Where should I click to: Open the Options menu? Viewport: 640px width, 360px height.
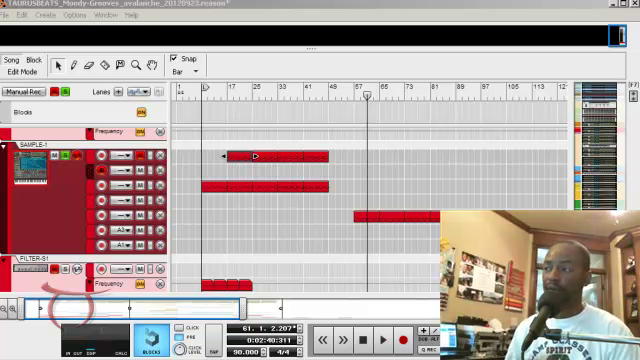click(x=75, y=15)
